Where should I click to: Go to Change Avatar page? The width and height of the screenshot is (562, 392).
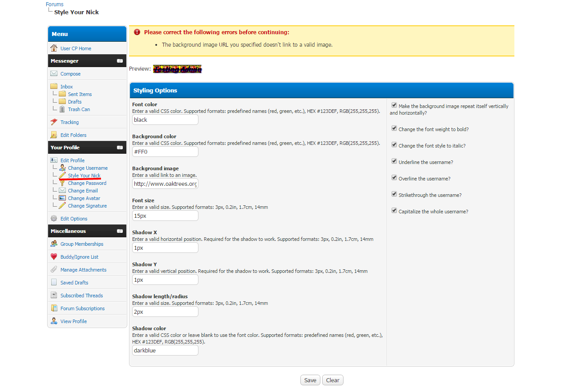(x=84, y=198)
